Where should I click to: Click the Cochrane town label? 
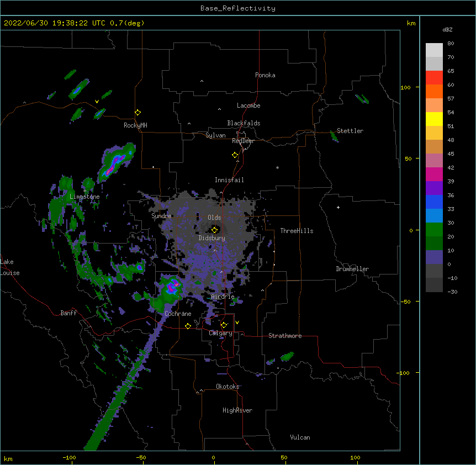[x=178, y=314]
